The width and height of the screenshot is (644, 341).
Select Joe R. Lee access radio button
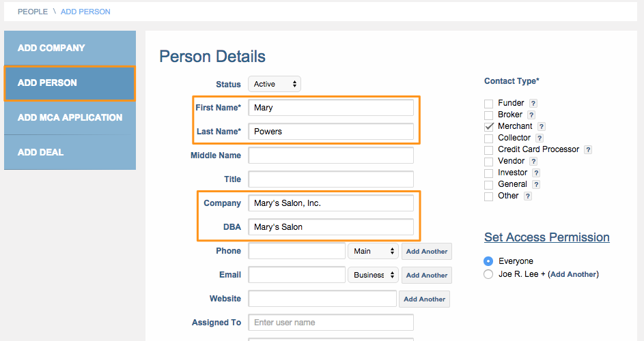[x=488, y=274]
